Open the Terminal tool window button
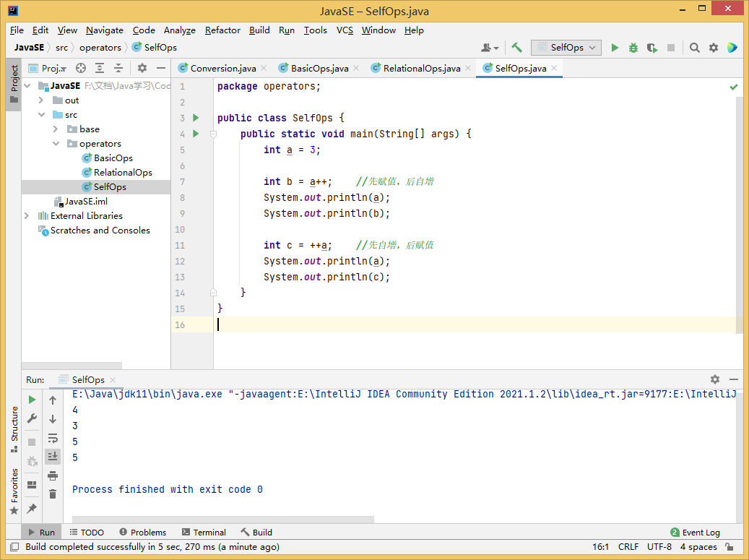749x560 pixels. 204,533
